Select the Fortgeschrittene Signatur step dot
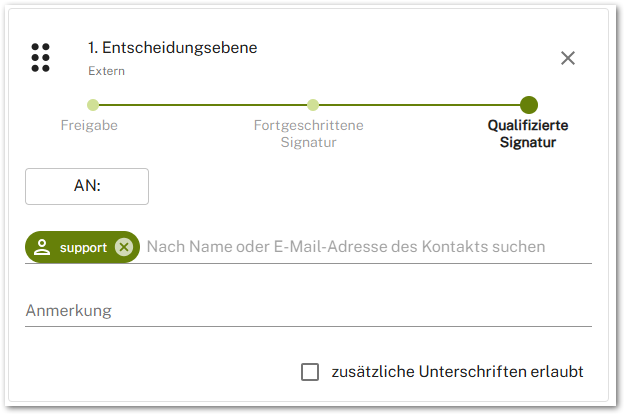This screenshot has height=415, width=625. tap(313, 104)
